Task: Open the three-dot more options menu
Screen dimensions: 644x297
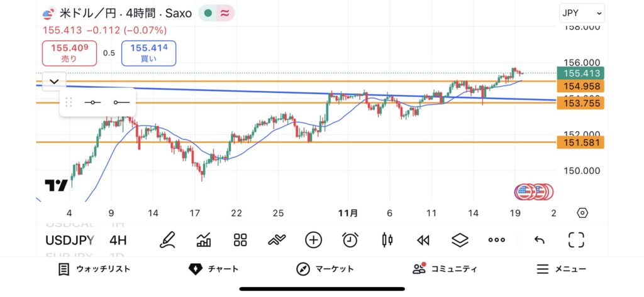Action: tap(497, 239)
